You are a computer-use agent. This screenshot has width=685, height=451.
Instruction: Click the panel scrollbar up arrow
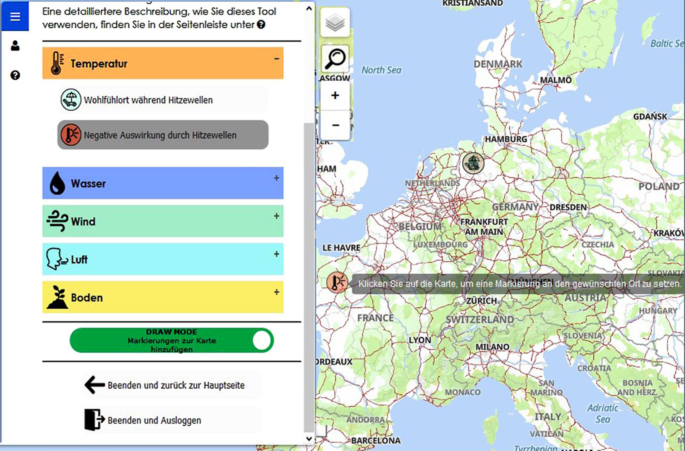click(309, 8)
